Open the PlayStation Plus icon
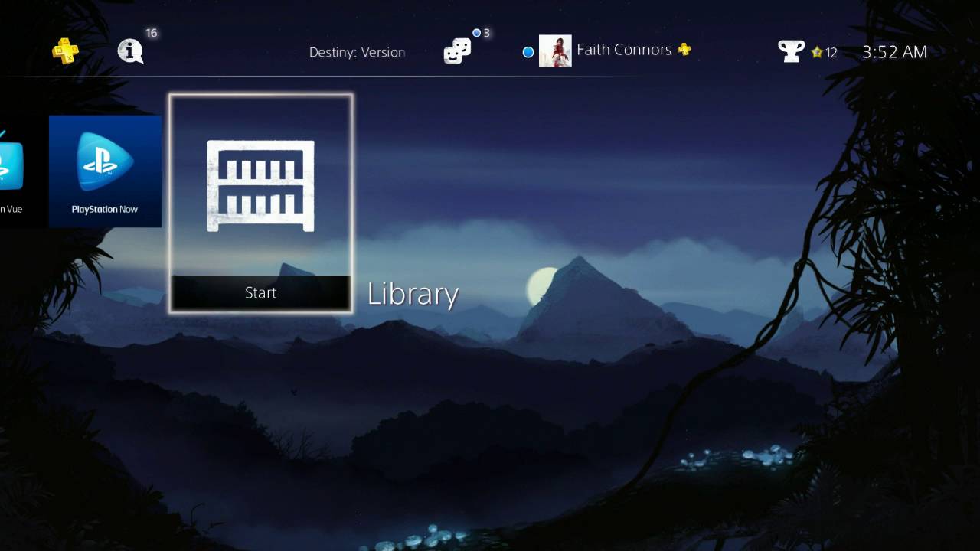 click(x=65, y=51)
